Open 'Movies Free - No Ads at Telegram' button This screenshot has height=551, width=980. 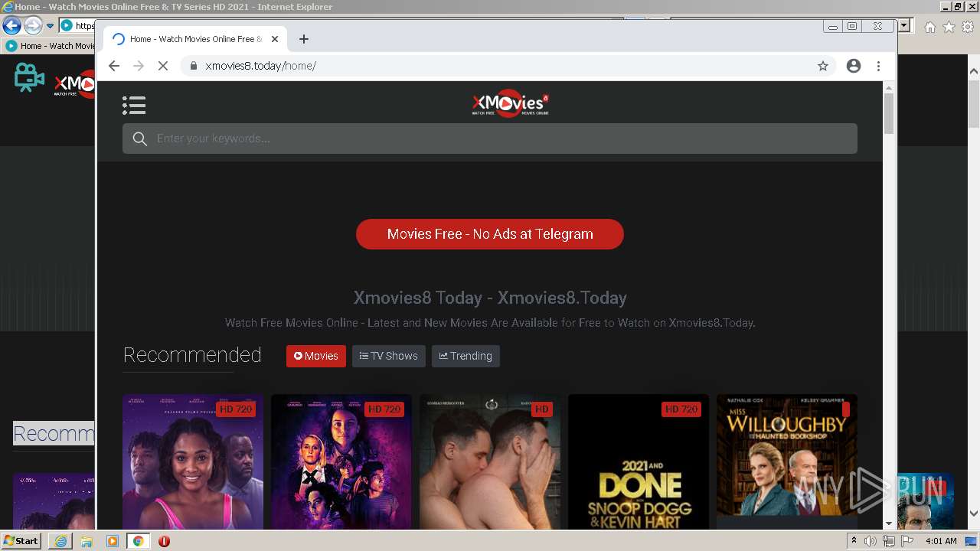point(490,234)
